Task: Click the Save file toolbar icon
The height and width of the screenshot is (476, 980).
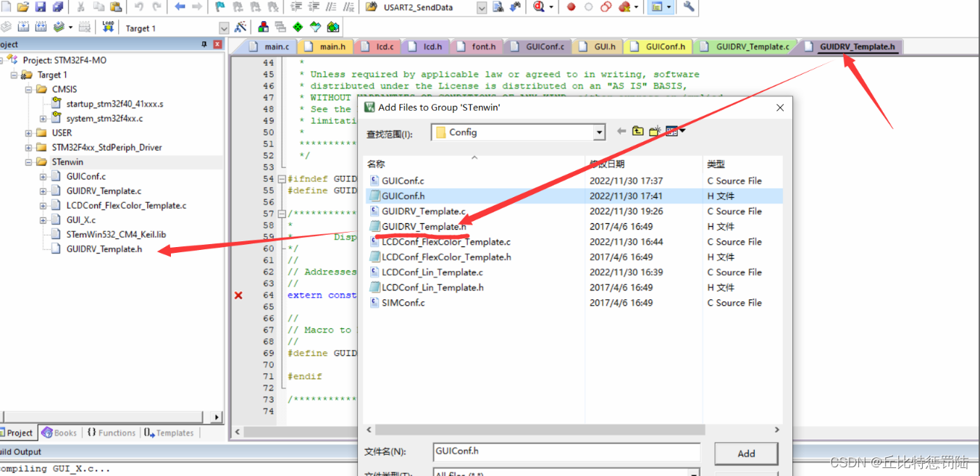Action: (x=41, y=7)
